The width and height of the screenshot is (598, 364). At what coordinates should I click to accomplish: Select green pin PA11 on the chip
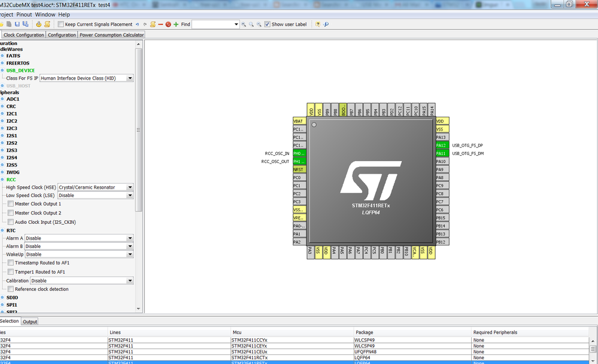tap(442, 153)
